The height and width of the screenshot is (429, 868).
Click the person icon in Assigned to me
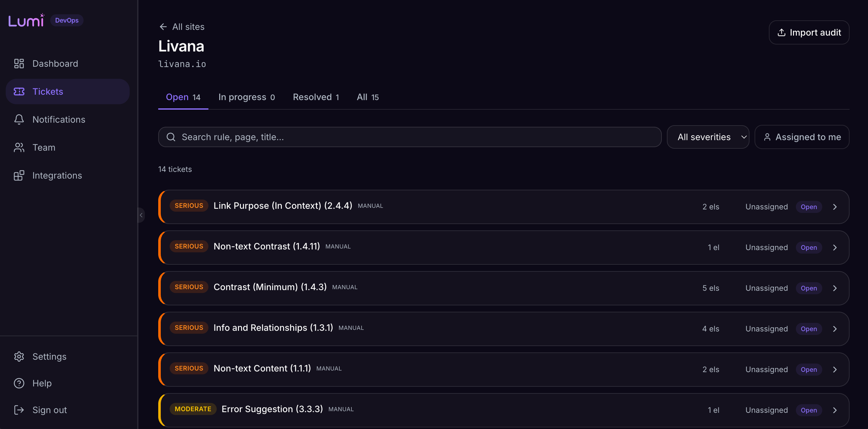click(x=767, y=137)
